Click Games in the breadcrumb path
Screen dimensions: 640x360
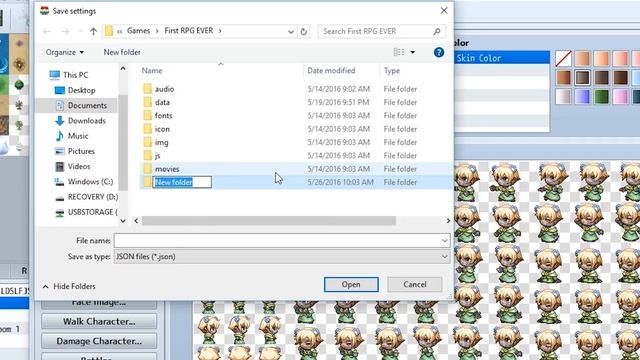[x=138, y=31]
